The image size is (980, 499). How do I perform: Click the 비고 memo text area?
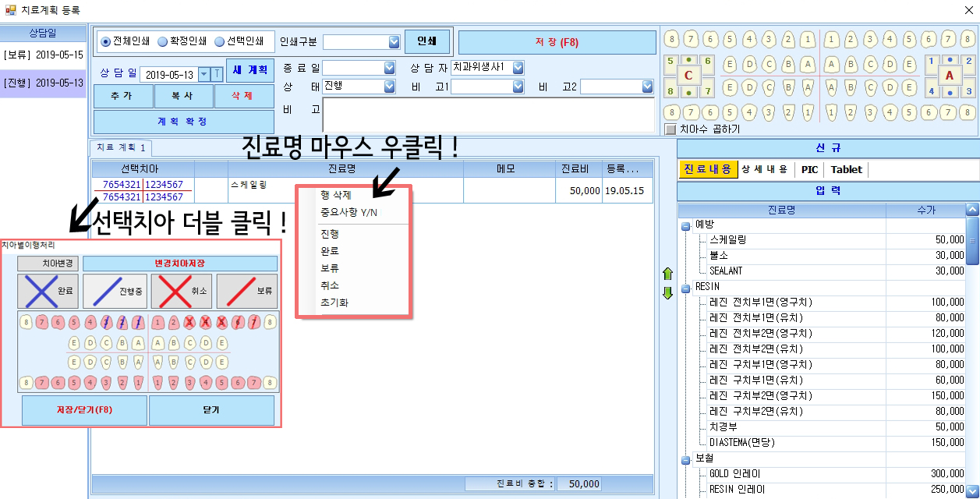488,115
